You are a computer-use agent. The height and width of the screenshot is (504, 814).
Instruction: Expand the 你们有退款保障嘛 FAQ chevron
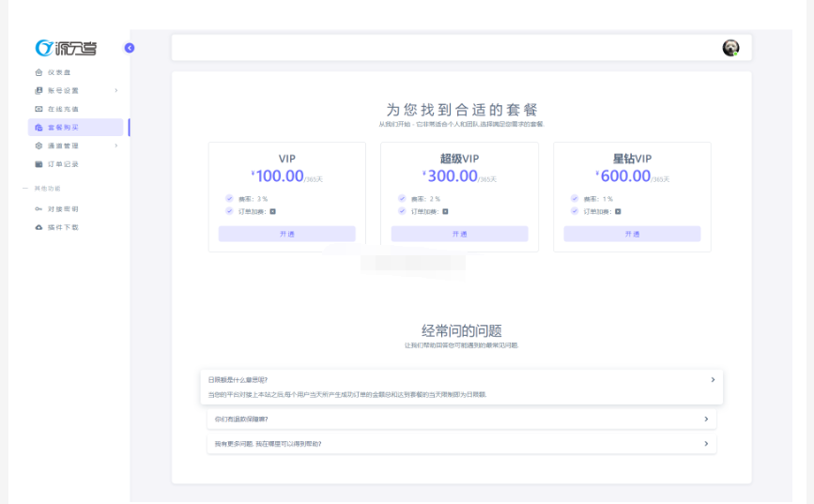pyautogui.click(x=706, y=419)
